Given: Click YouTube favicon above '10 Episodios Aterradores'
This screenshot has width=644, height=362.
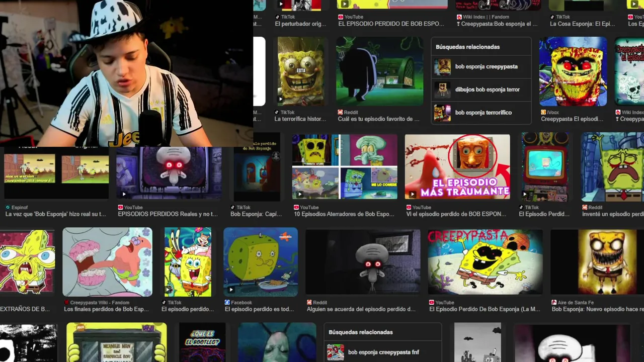Looking at the screenshot, I should point(296,207).
